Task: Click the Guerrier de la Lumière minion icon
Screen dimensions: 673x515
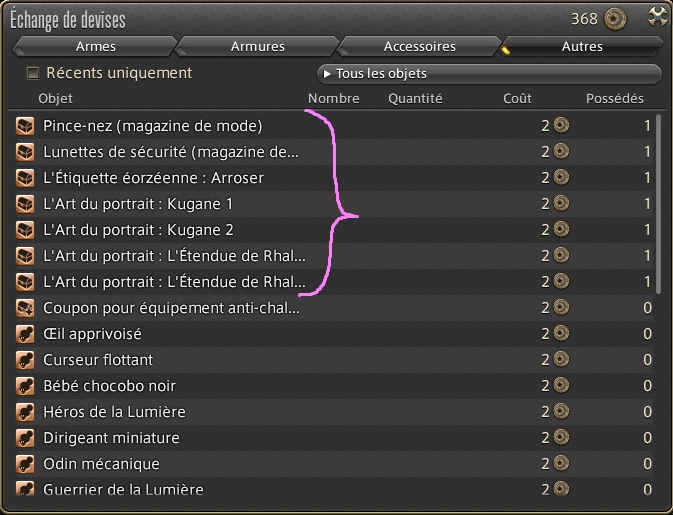Action: click(x=25, y=489)
